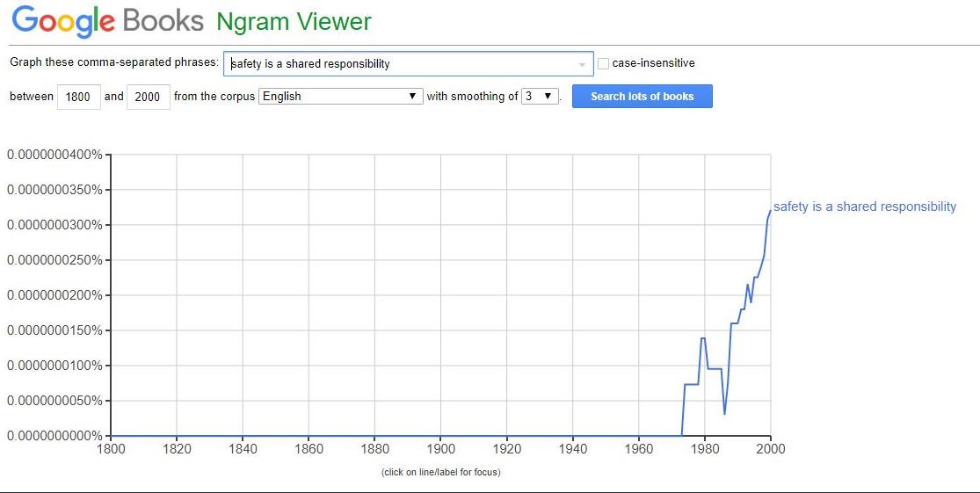Viewport: 980px width, 493px height.
Task: Click the graph dip around 1986
Action: 724,414
